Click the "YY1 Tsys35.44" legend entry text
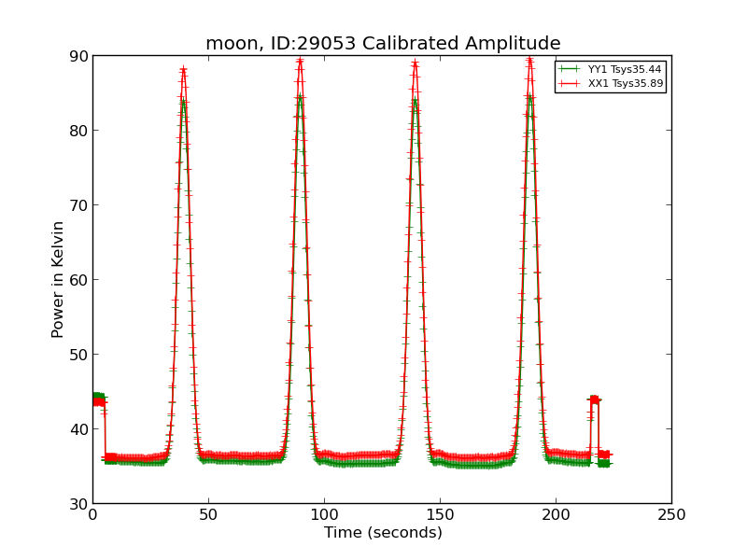 click(625, 69)
